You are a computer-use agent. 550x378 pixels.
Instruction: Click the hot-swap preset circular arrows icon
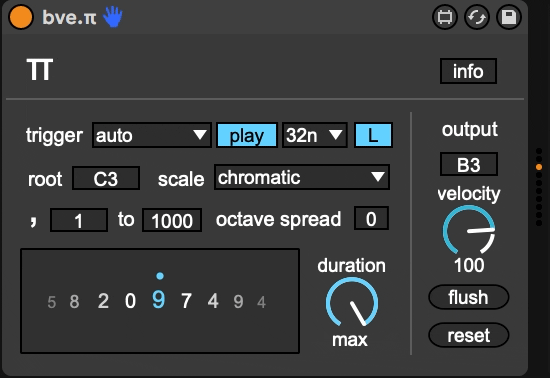[477, 17]
